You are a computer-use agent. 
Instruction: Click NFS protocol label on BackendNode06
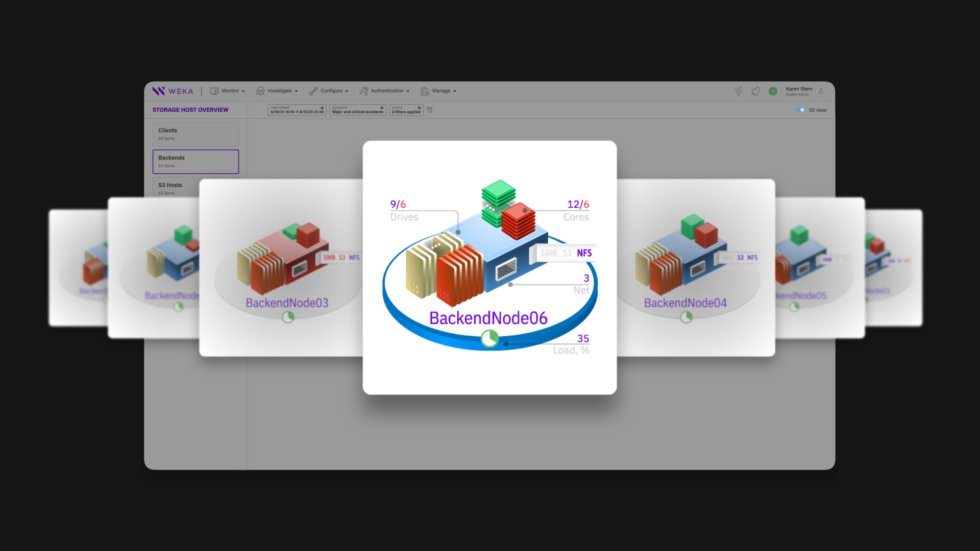[x=584, y=253]
